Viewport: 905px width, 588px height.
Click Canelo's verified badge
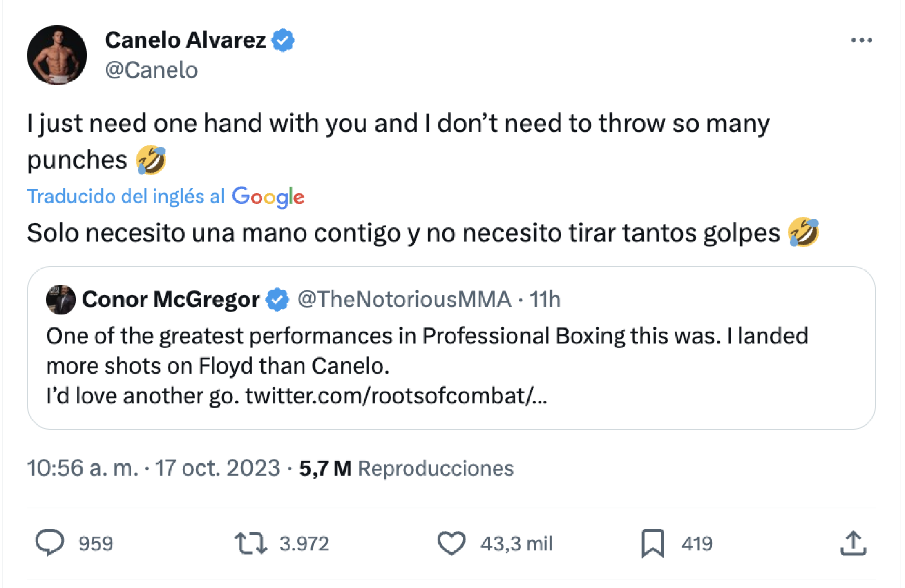tap(284, 40)
